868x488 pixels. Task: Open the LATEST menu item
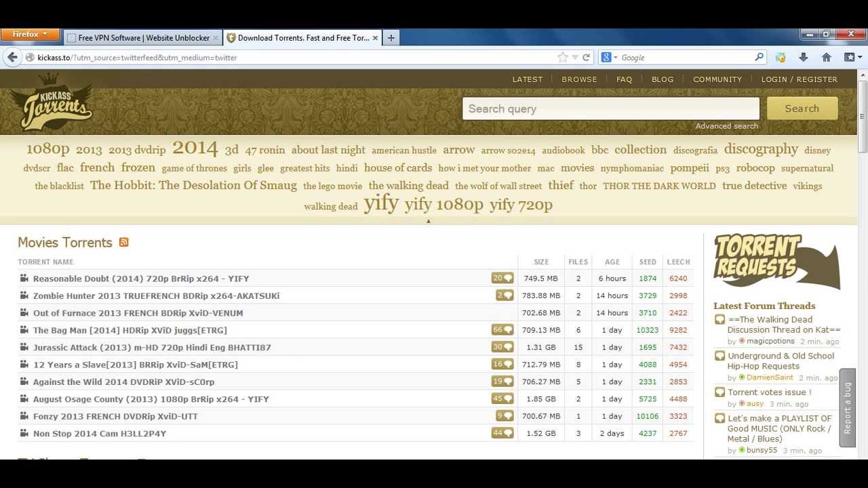528,79
